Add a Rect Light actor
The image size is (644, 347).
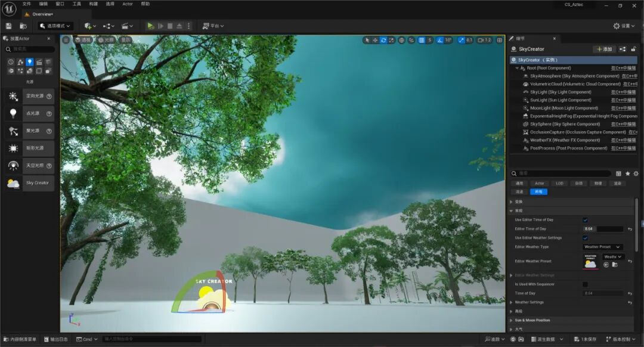(x=30, y=148)
